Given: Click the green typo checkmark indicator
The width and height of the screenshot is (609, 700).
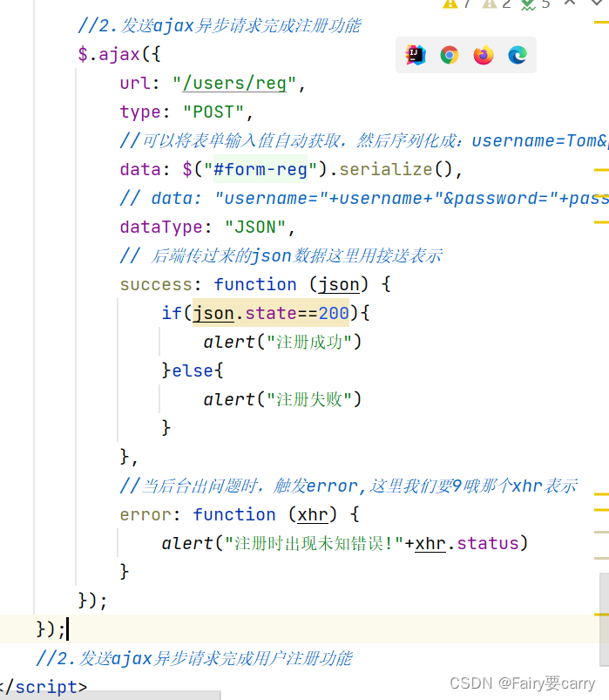Looking at the screenshot, I should 528,4.
